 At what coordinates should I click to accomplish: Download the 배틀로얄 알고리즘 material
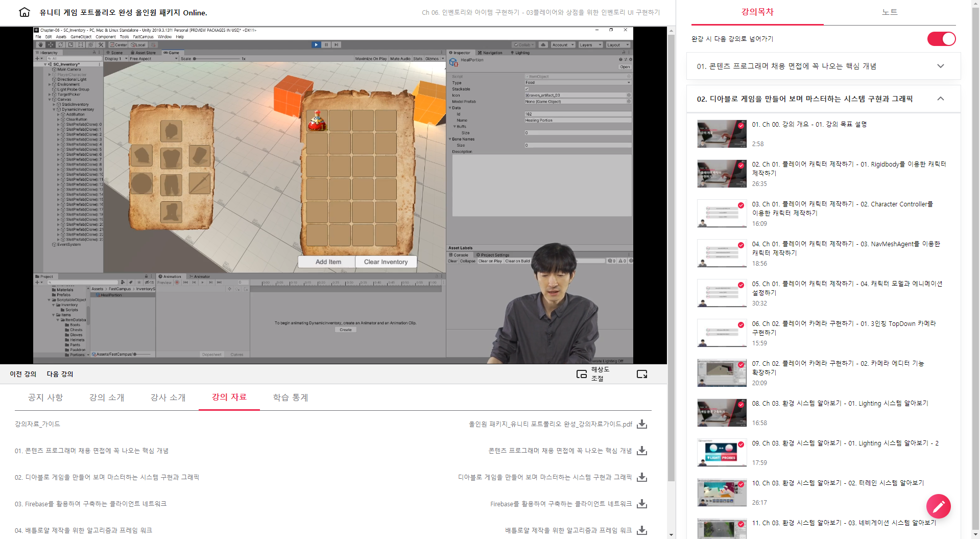[x=642, y=530]
